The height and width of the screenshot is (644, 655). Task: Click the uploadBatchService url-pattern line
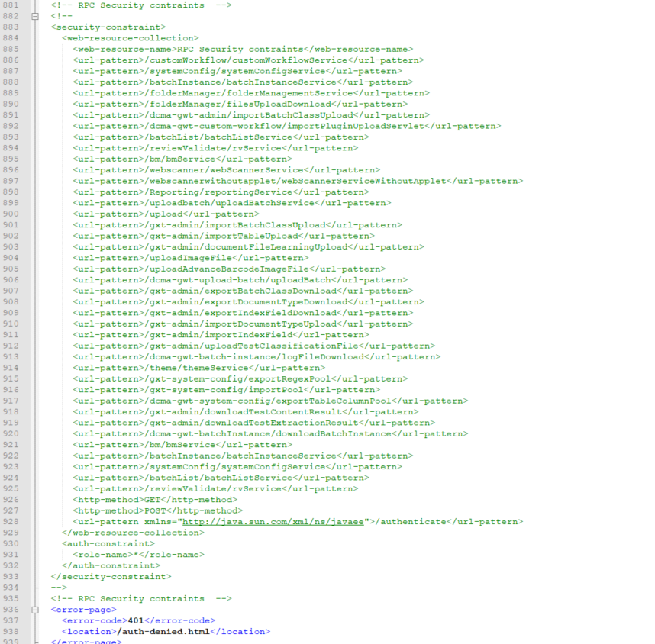(x=232, y=203)
